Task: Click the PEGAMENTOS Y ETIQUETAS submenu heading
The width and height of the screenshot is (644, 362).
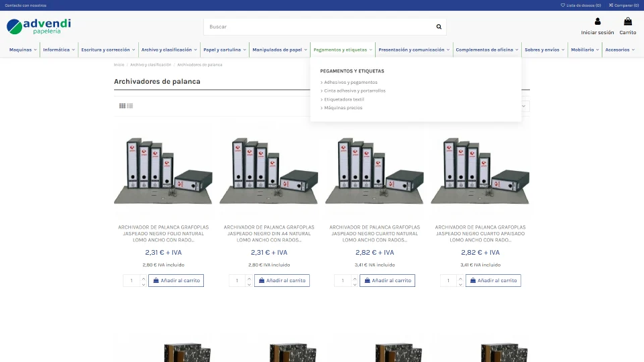Action: (x=352, y=71)
